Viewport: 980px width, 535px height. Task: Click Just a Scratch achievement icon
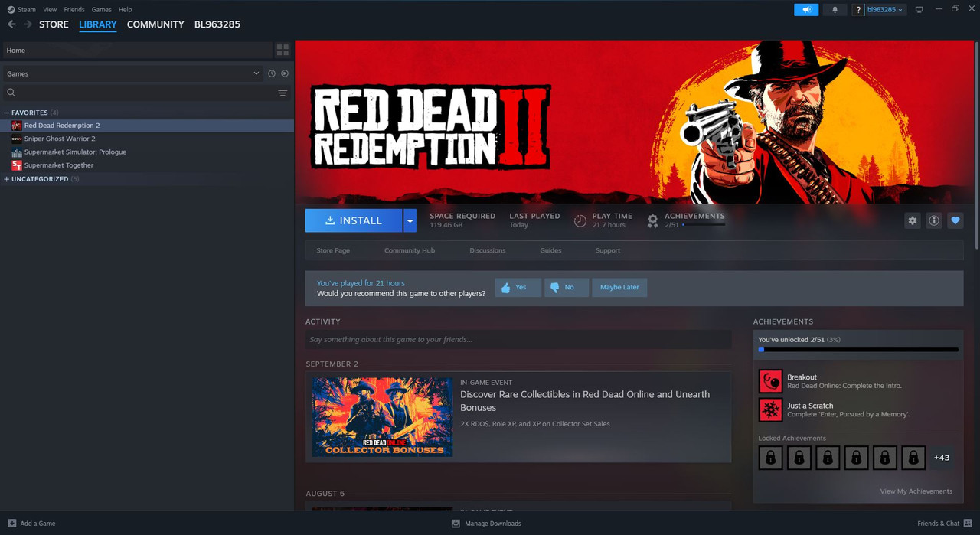point(770,409)
